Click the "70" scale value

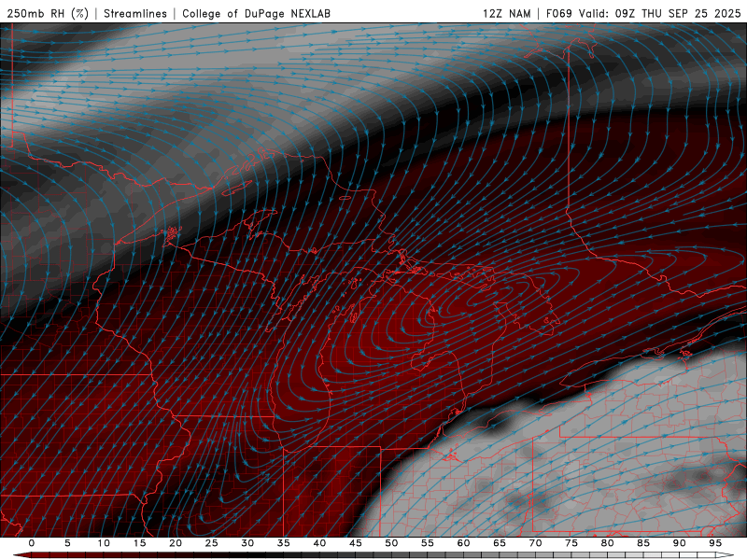(535, 543)
